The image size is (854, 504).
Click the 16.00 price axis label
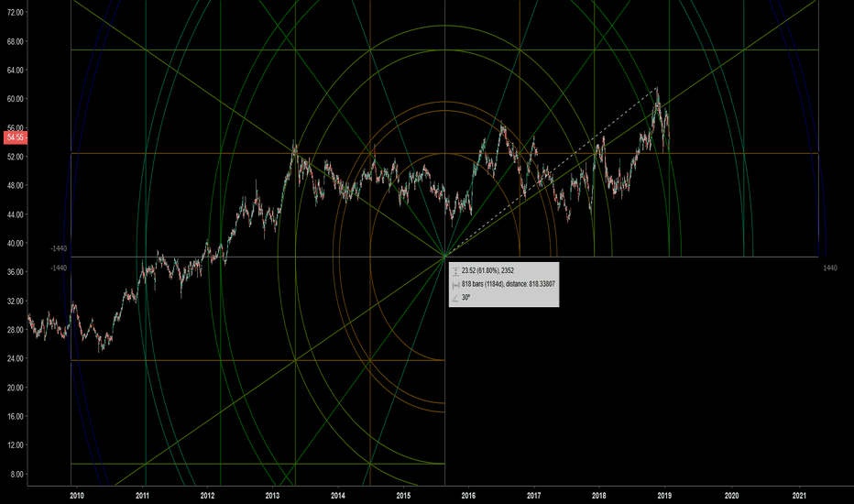pyautogui.click(x=15, y=416)
